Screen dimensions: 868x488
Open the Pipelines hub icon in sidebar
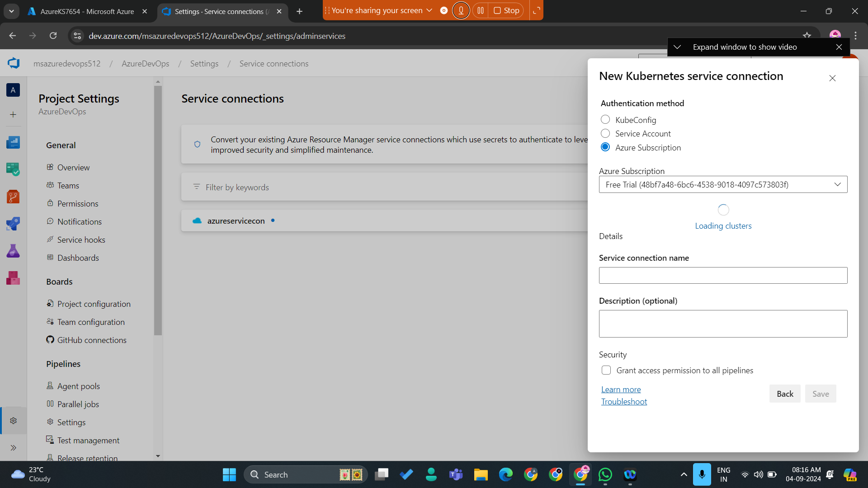tap(13, 224)
